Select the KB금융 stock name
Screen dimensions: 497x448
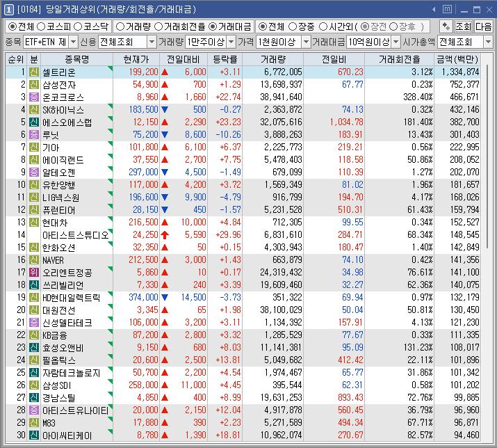tap(55, 335)
